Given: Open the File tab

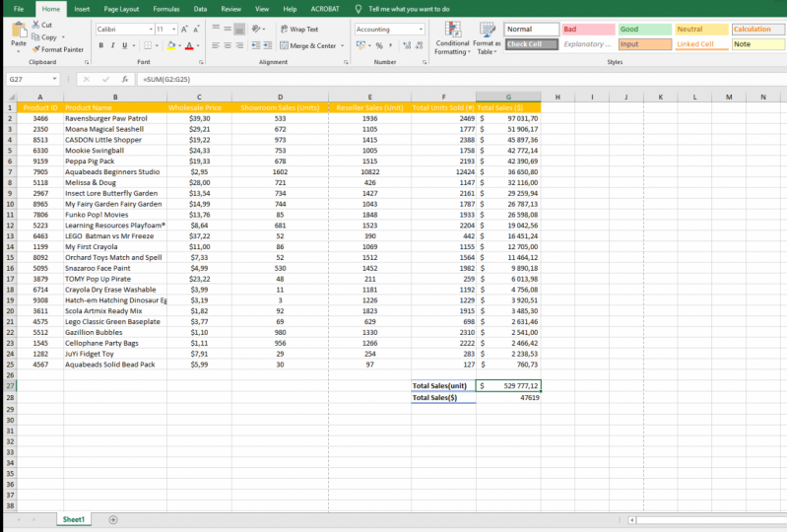Looking at the screenshot, I should coord(19,9).
